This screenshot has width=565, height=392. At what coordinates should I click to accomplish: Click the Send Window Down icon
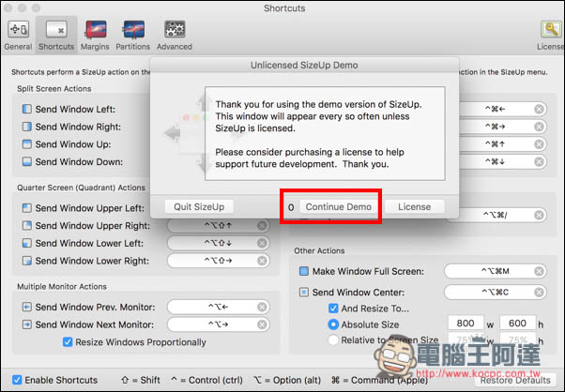pos(26,161)
